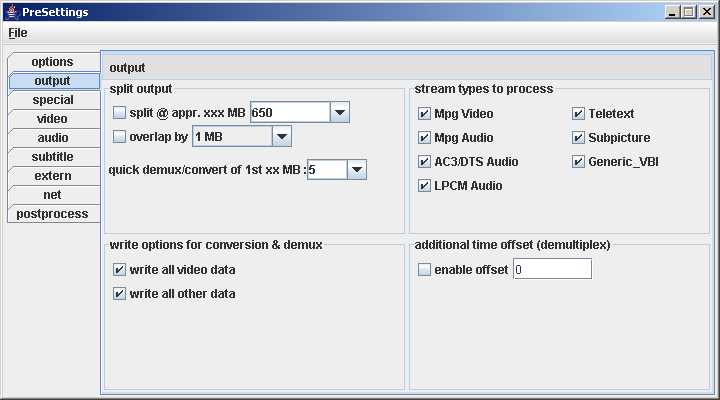Switch to the postprocess tab
720x400 pixels.
[x=52, y=214]
